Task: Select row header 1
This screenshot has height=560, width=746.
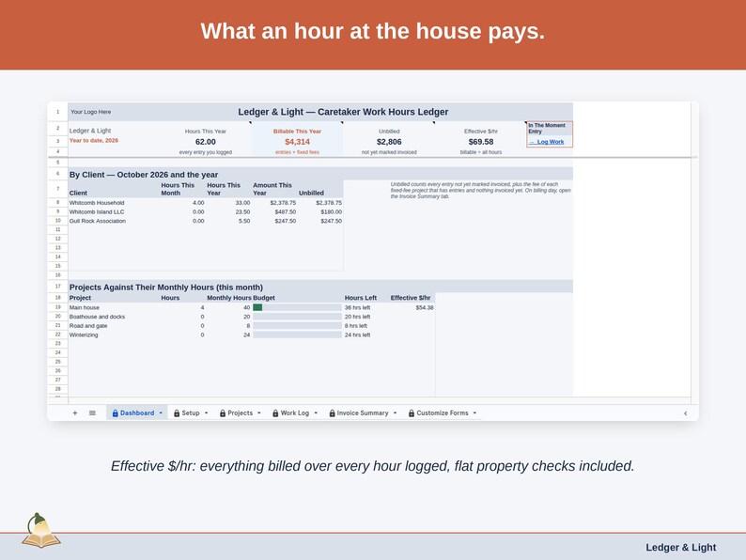Action: [x=57, y=112]
